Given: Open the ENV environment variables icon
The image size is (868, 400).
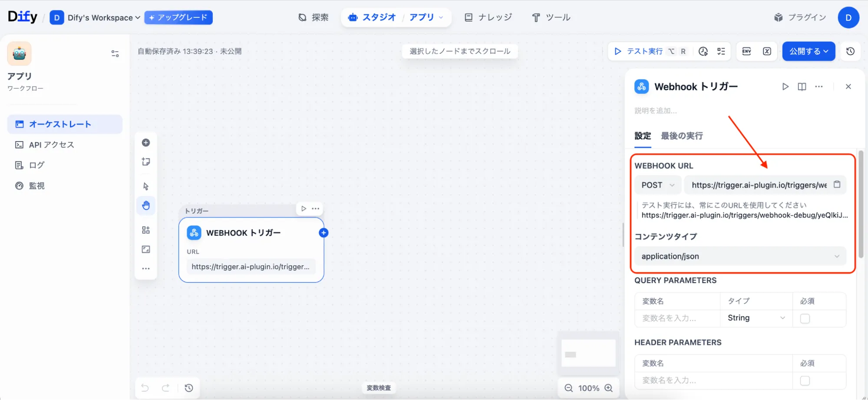Looking at the screenshot, I should coord(746,51).
